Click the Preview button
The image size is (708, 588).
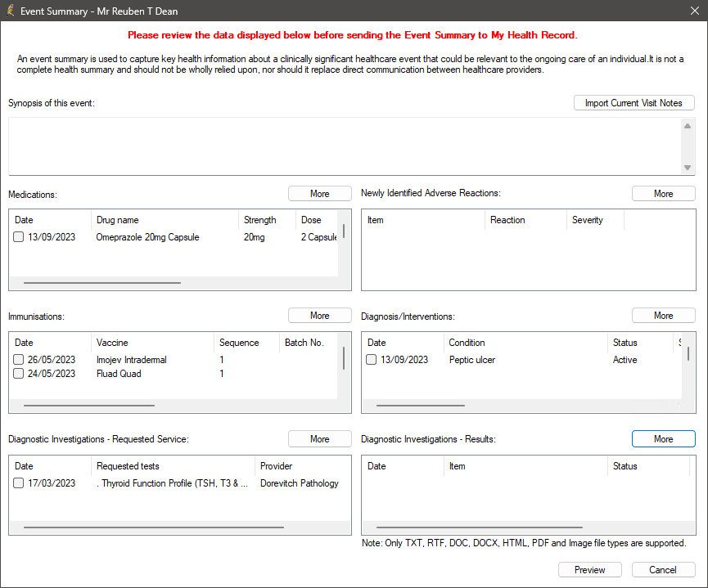click(589, 570)
